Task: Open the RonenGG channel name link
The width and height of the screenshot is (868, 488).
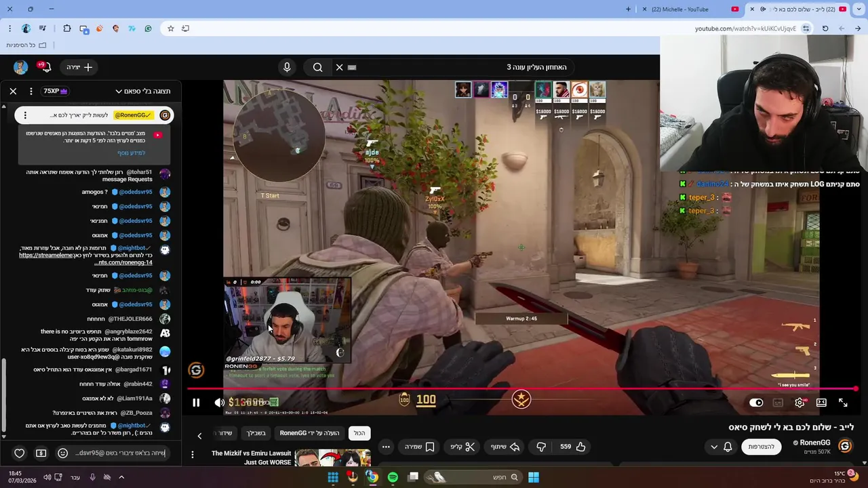Action: (x=814, y=443)
